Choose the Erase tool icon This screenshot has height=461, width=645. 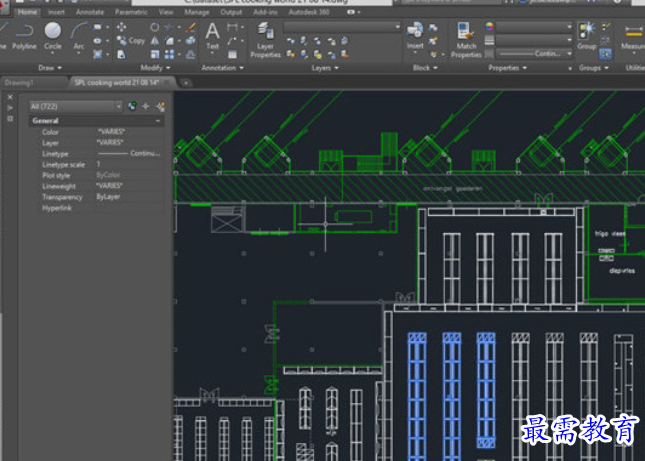[x=190, y=27]
